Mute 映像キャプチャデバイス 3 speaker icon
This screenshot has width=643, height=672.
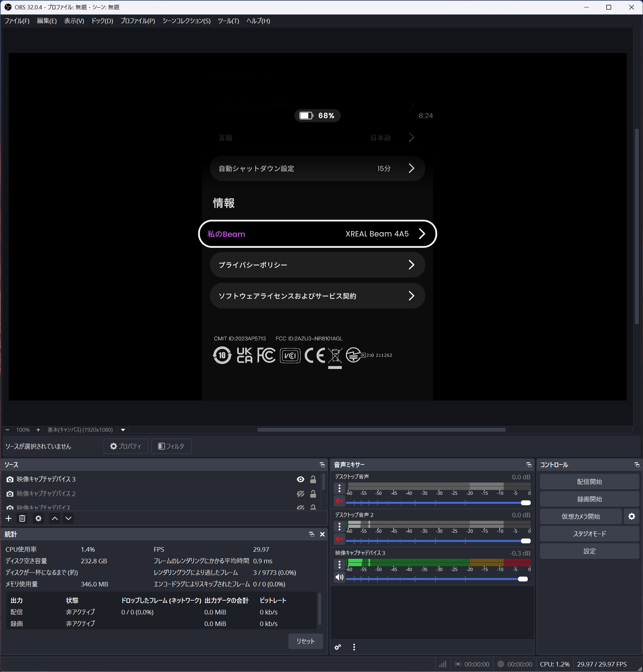click(x=339, y=577)
